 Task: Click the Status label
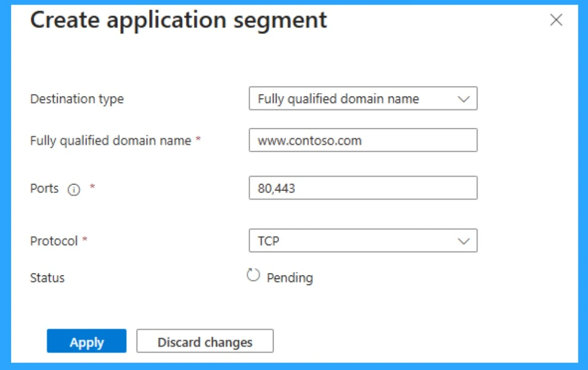(x=47, y=278)
